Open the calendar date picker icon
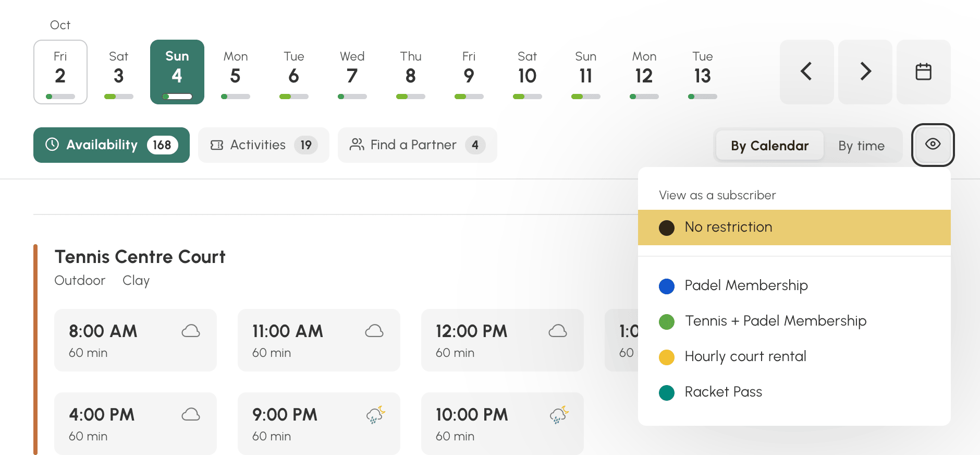Screen dimensions: 980x455 tap(924, 71)
